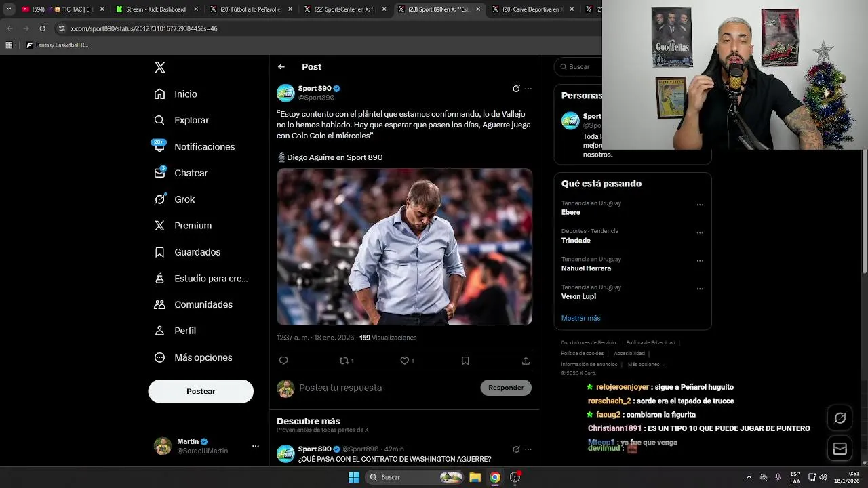Open the floating messages envelope button
This screenshot has width=868, height=488.
click(x=840, y=449)
